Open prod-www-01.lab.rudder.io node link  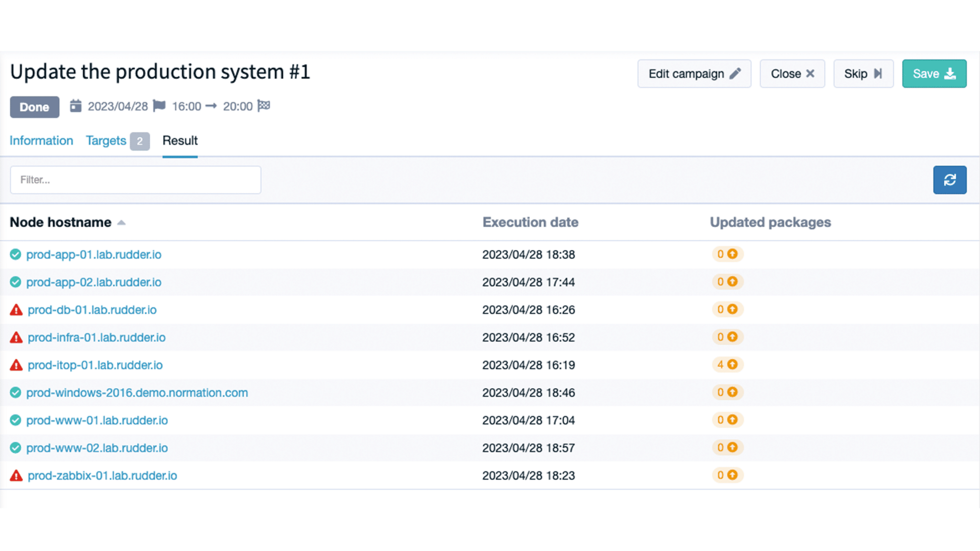coord(98,420)
